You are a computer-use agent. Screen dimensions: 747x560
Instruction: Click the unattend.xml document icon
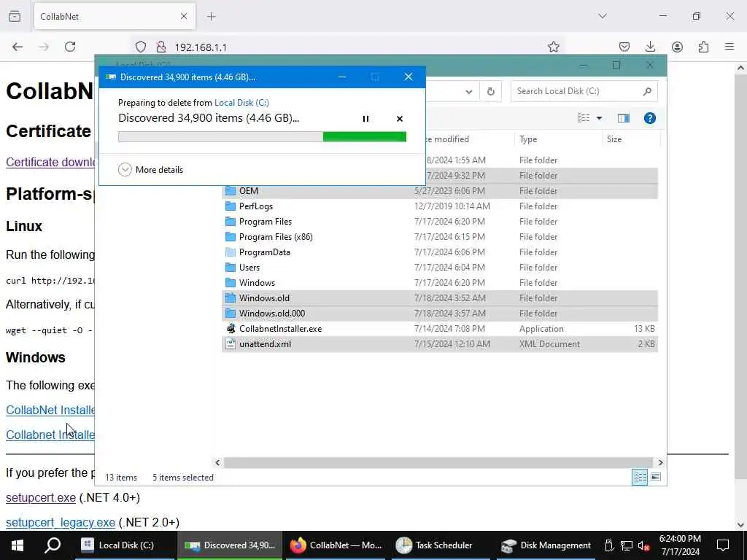(x=231, y=344)
